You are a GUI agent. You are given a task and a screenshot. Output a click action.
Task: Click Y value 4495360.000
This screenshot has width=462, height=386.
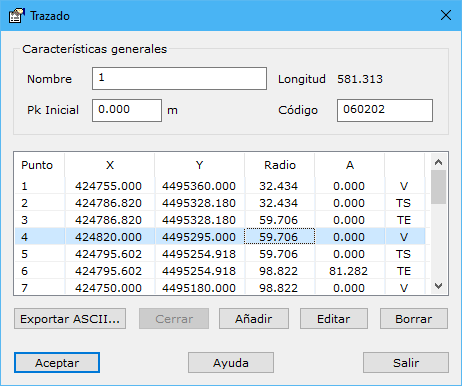click(x=199, y=186)
